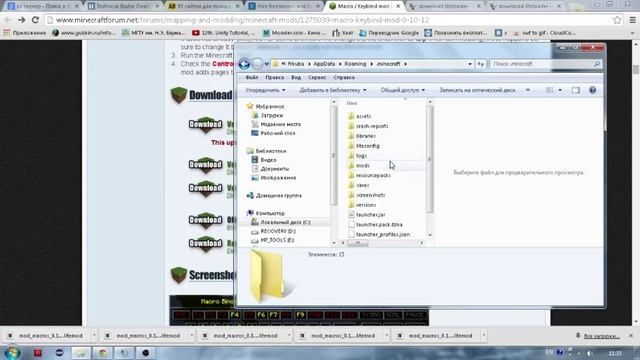
Task: Open Рабочий стол in navigation pane
Action: point(278,133)
